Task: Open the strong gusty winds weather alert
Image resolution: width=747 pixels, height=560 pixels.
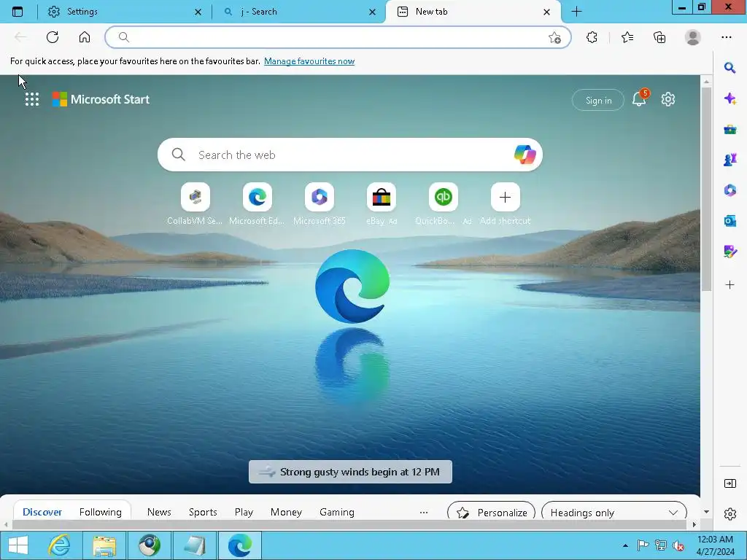Action: [x=350, y=472]
